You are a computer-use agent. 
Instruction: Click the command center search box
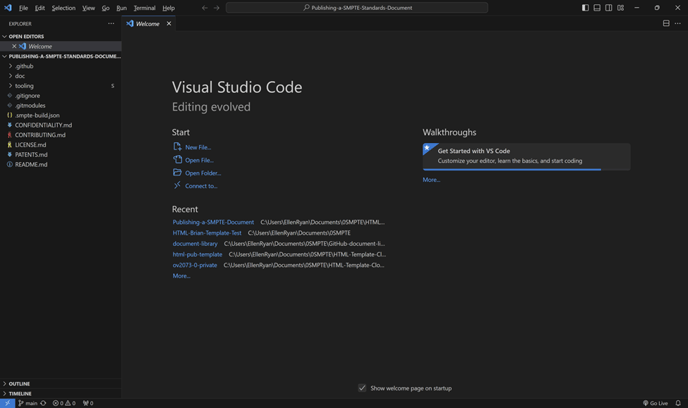357,8
